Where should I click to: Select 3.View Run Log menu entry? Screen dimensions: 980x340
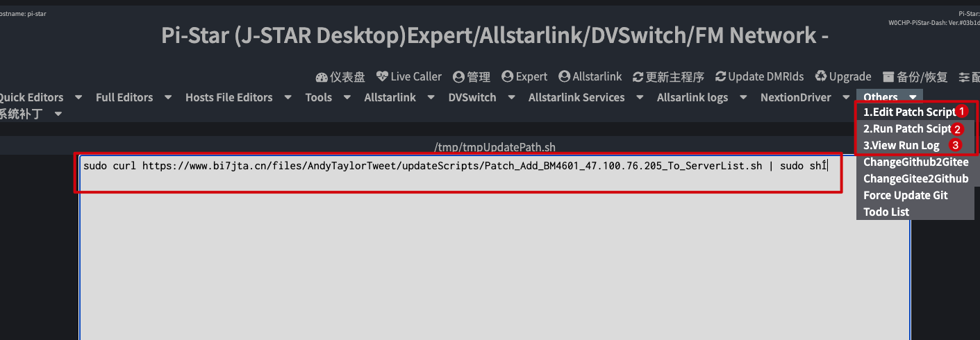click(917, 145)
